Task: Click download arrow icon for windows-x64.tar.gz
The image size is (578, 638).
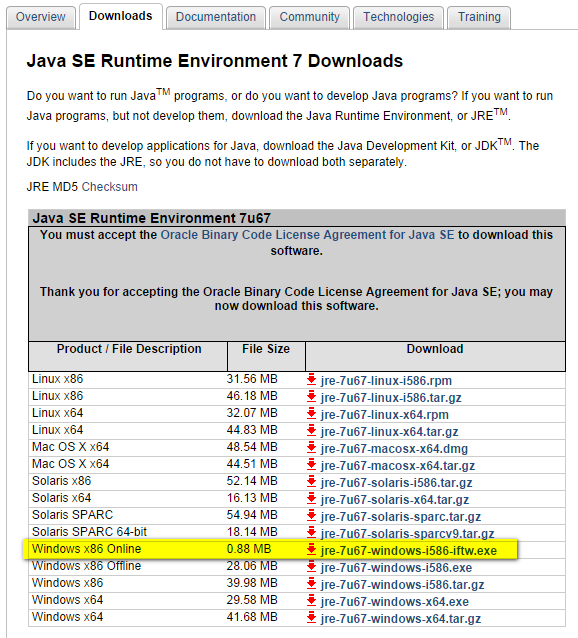Action: [x=312, y=618]
